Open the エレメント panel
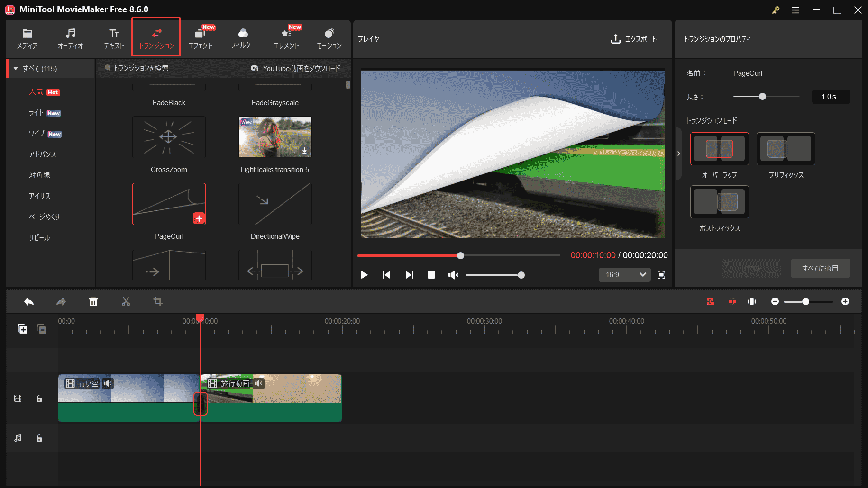Screen dimensions: 868x488 click(286, 38)
